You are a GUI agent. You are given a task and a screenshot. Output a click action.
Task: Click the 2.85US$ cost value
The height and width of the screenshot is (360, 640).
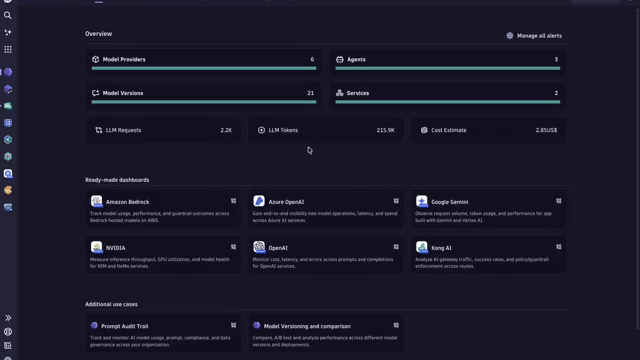point(547,130)
